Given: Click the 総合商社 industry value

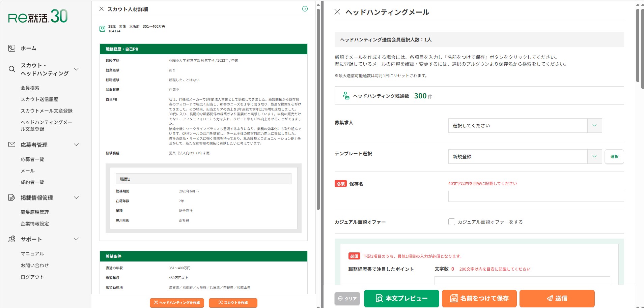Looking at the screenshot, I should pos(186,211).
